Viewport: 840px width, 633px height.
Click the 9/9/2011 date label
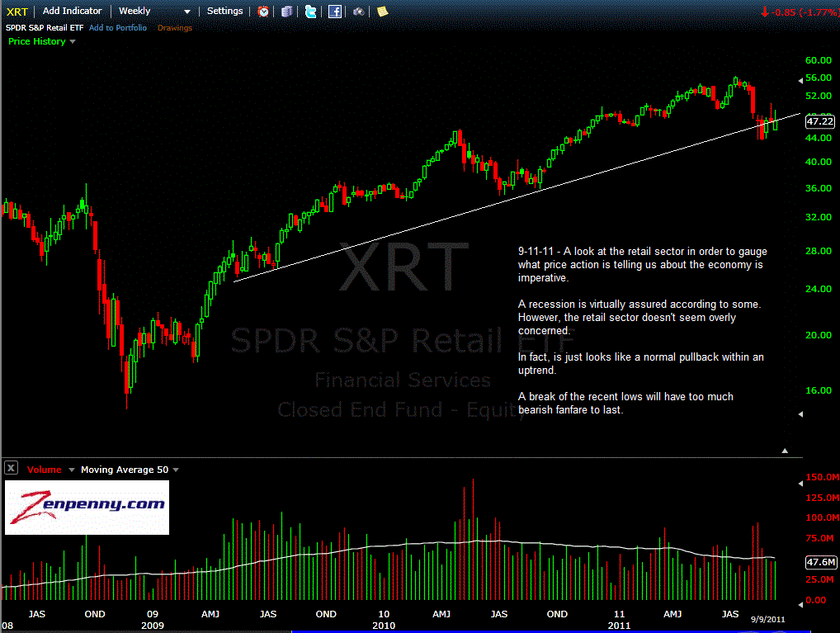point(767,619)
